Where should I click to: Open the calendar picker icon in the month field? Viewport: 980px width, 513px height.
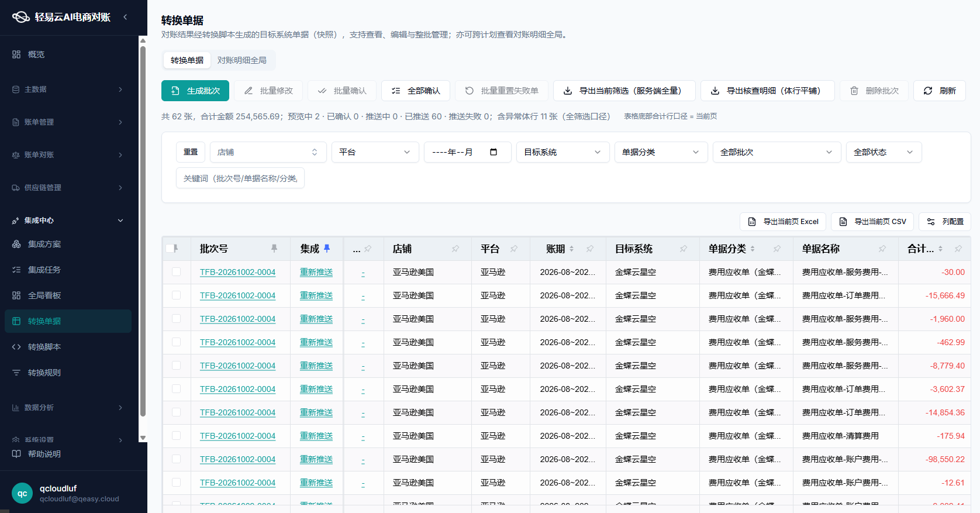coord(494,152)
